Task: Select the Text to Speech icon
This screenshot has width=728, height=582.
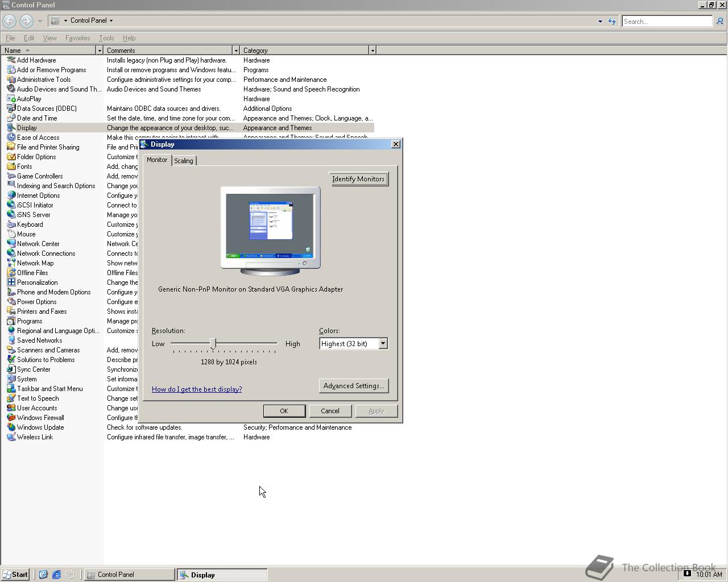Action: pos(11,398)
